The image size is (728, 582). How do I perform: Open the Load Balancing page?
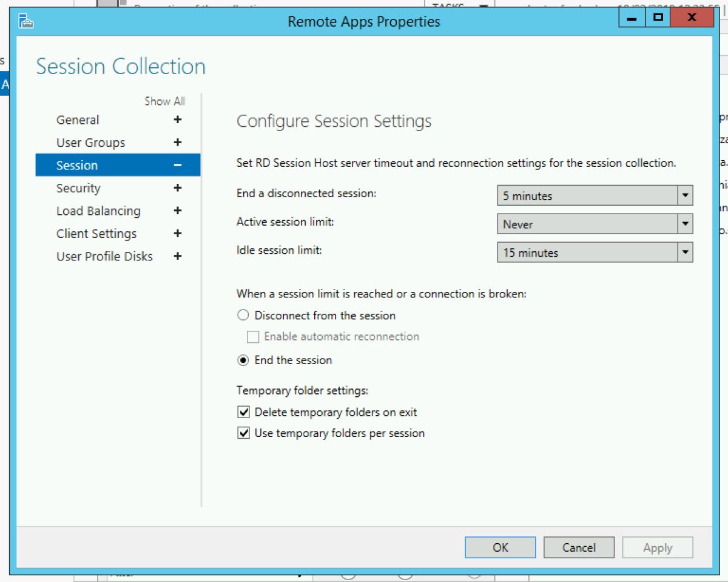[98, 211]
